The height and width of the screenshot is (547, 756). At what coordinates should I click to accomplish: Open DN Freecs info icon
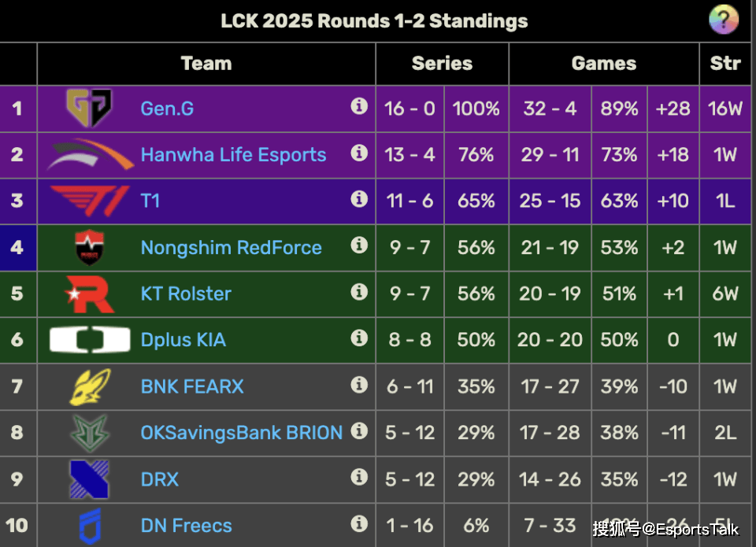pyautogui.click(x=359, y=523)
